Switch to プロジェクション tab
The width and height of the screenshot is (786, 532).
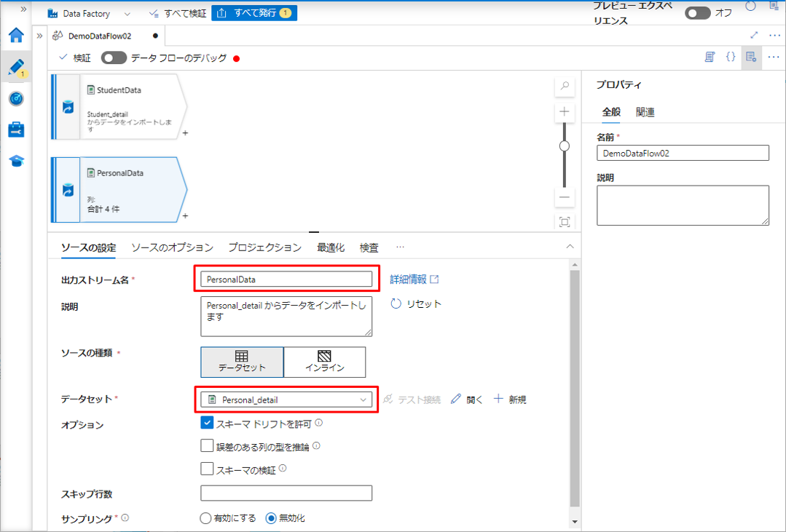[264, 247]
